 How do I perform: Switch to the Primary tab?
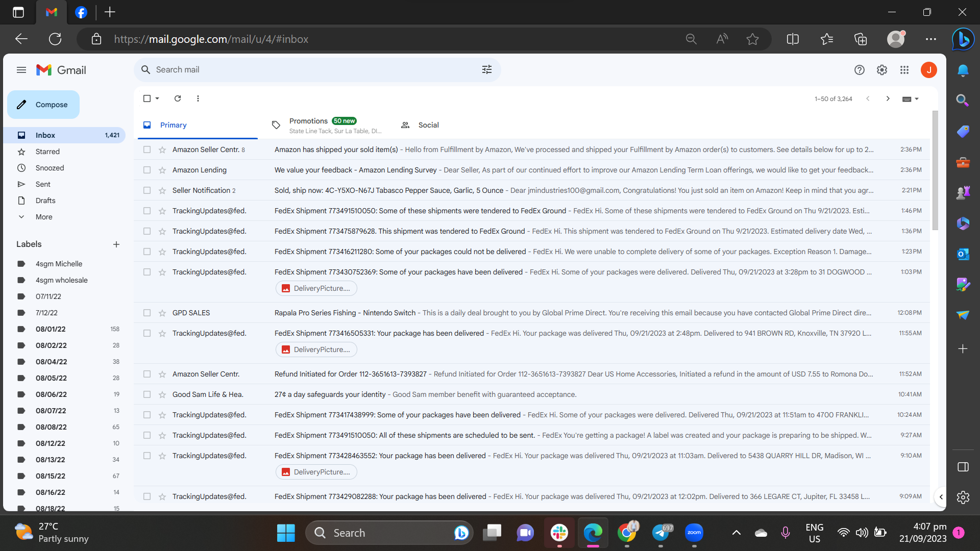[x=198, y=125]
